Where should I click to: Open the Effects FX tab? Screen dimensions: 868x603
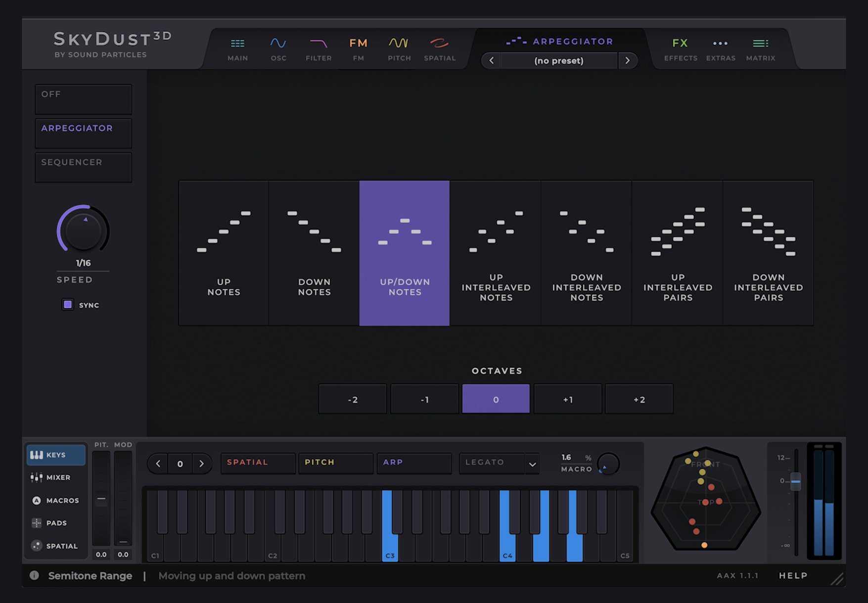click(x=680, y=48)
